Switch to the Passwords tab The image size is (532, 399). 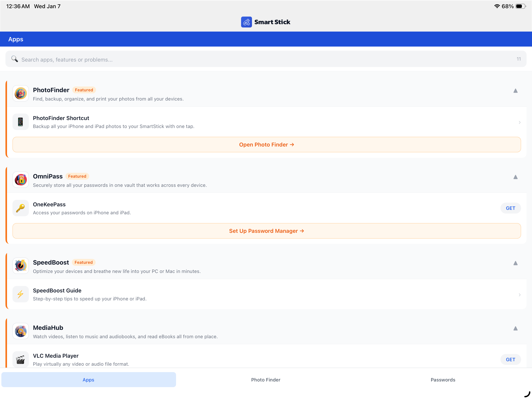coord(443,380)
